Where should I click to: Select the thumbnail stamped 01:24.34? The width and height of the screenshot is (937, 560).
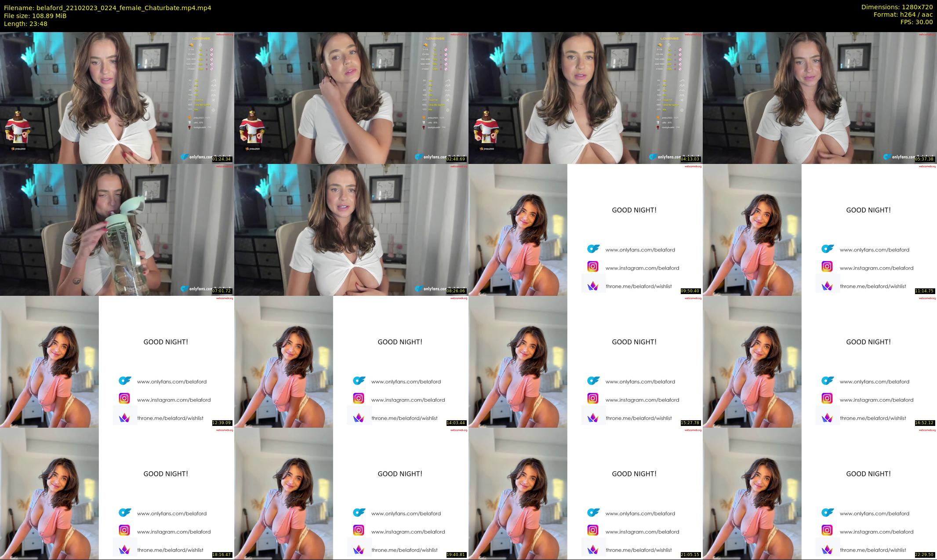[117, 98]
